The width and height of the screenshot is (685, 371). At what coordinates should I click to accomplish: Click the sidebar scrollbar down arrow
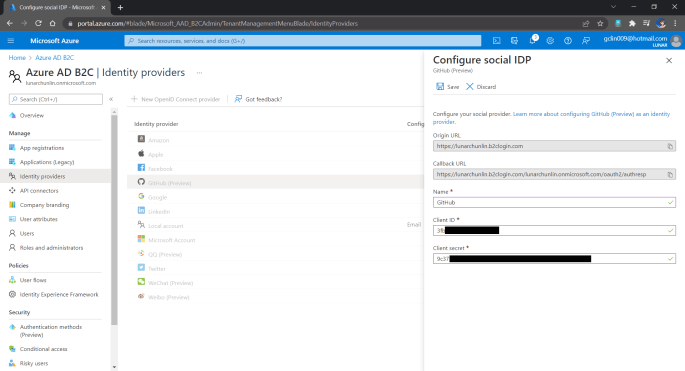tap(114, 367)
